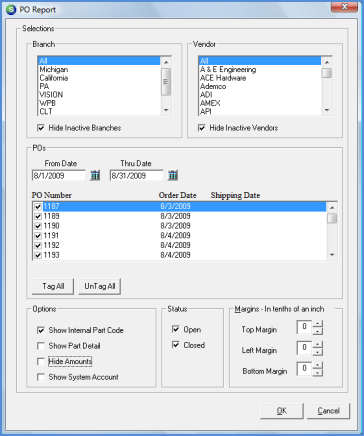The image size is (364, 436).
Task: Decrease the Left Margin value
Action: point(318,352)
